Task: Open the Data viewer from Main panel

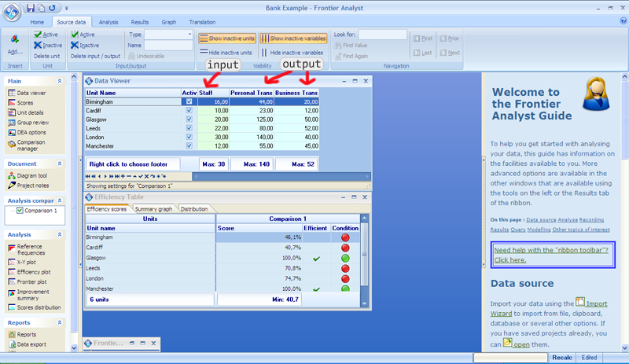Action: tap(27, 93)
